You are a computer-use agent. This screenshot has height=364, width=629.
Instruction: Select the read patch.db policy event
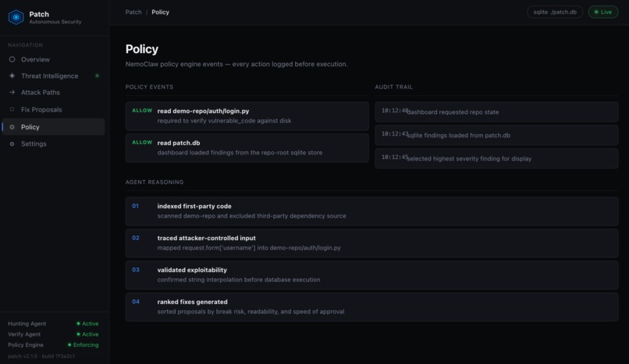pyautogui.click(x=247, y=148)
